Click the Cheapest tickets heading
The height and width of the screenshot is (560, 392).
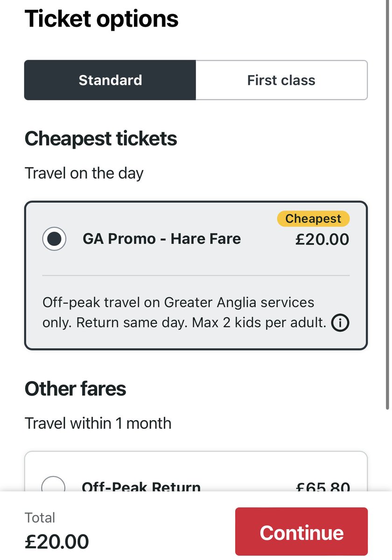tap(101, 139)
